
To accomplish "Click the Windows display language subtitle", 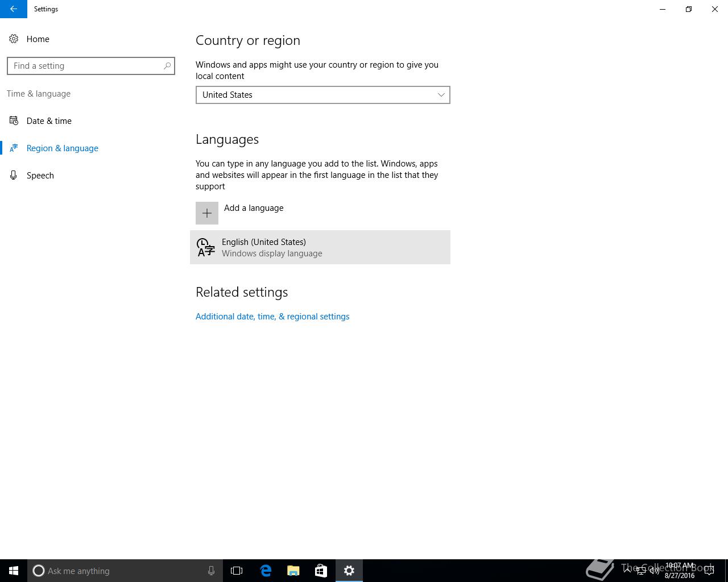I will click(272, 253).
